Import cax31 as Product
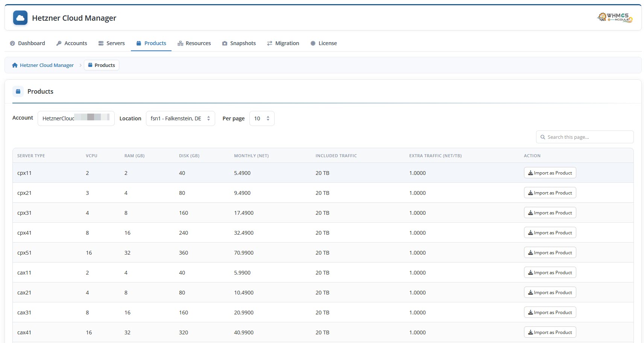The image size is (644, 343). tap(550, 313)
